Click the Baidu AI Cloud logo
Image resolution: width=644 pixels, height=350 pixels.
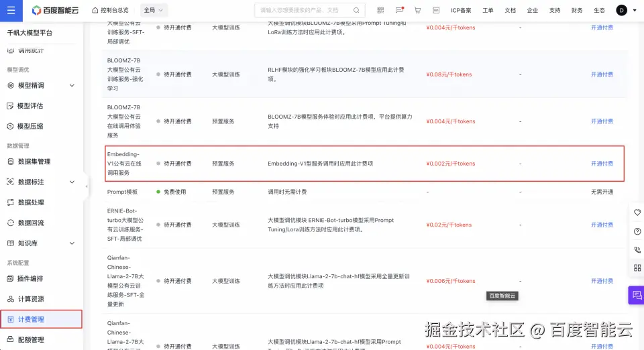(55, 10)
